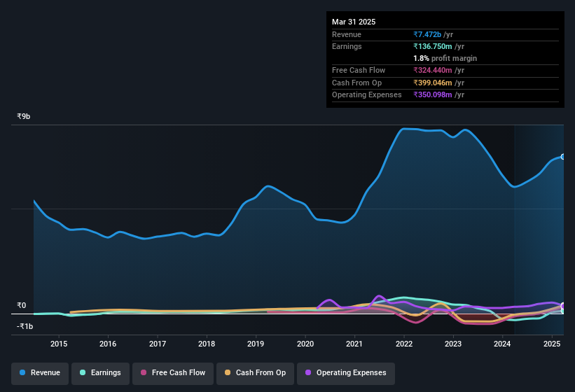Viewport: 575px width, 392px height.
Task: Click the 1.8% profit margin text
Action: (445, 59)
